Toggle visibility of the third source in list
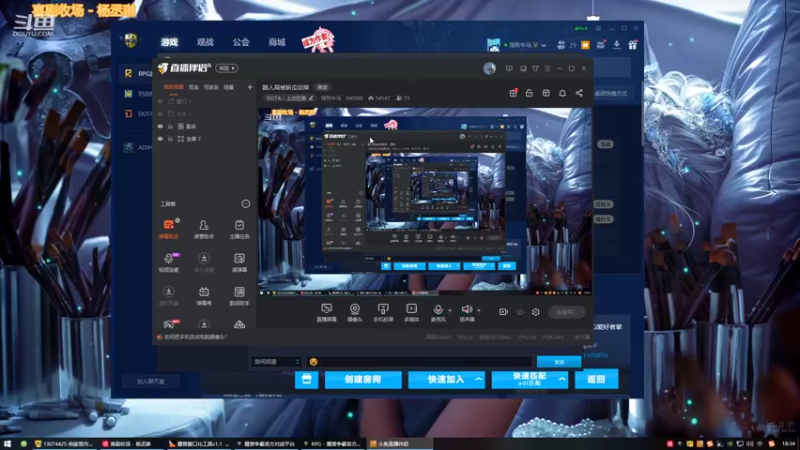The image size is (800, 450). pyautogui.click(x=160, y=126)
